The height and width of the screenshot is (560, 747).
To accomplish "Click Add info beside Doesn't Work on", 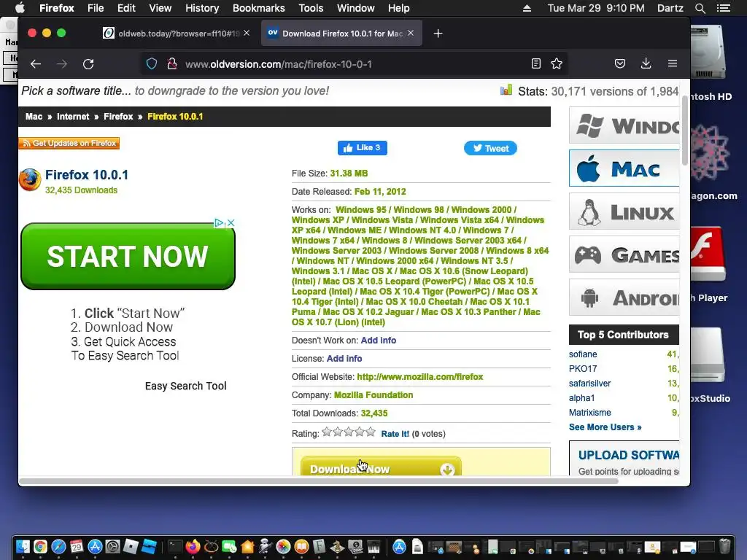I will (379, 341).
